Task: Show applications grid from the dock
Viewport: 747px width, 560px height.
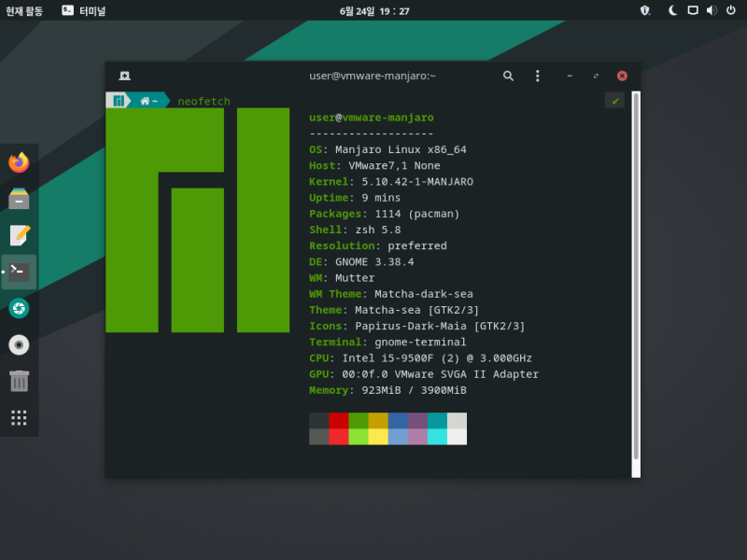Action: pyautogui.click(x=19, y=417)
